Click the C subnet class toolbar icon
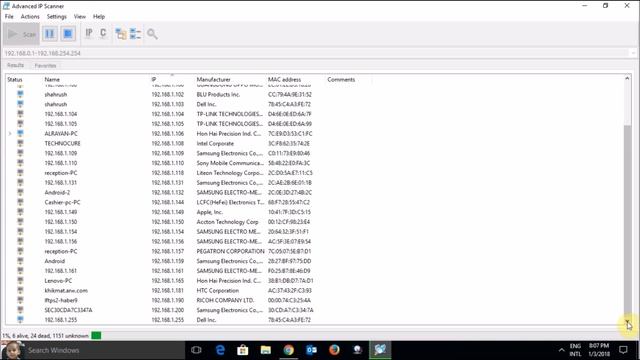 point(103,33)
